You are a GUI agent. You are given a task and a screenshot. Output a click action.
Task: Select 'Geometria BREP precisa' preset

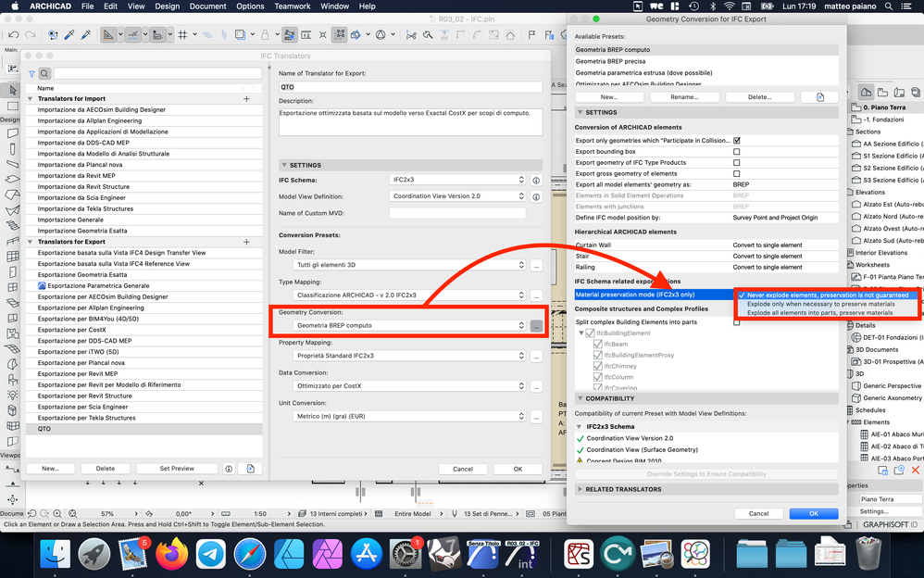click(x=706, y=61)
